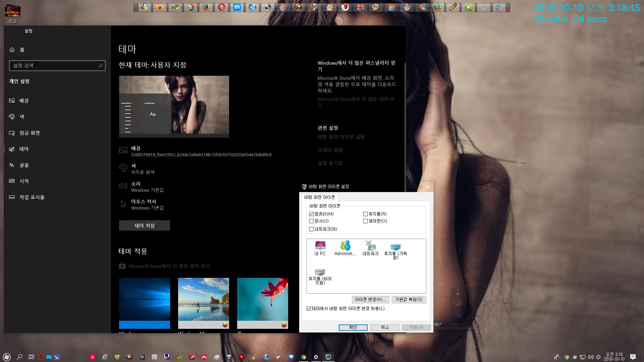Close the 바탕 화면 아이콘 설정 dialog
The width and height of the screenshot is (644, 362).
(428, 187)
